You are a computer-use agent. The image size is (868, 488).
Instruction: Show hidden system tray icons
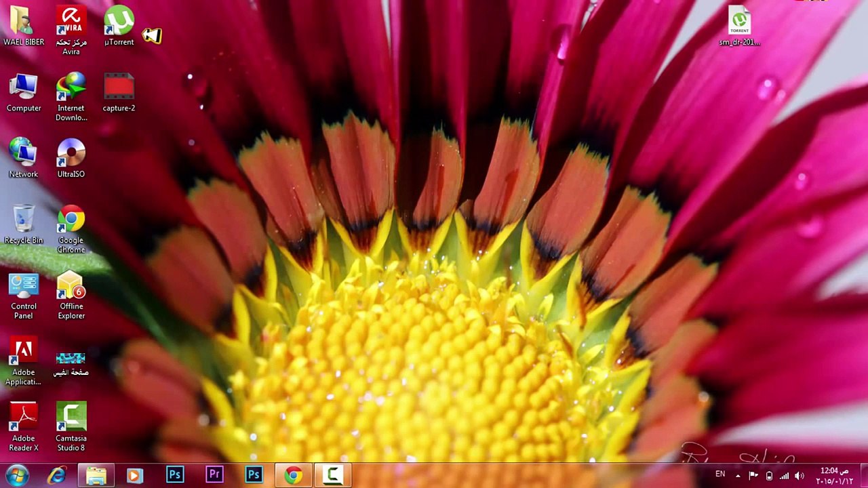(738, 476)
